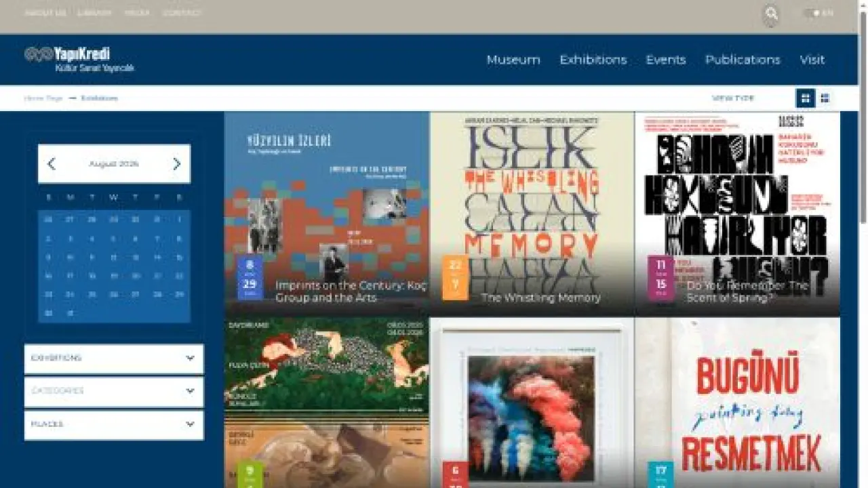
Task: Go to next month in calendar
Action: click(177, 163)
